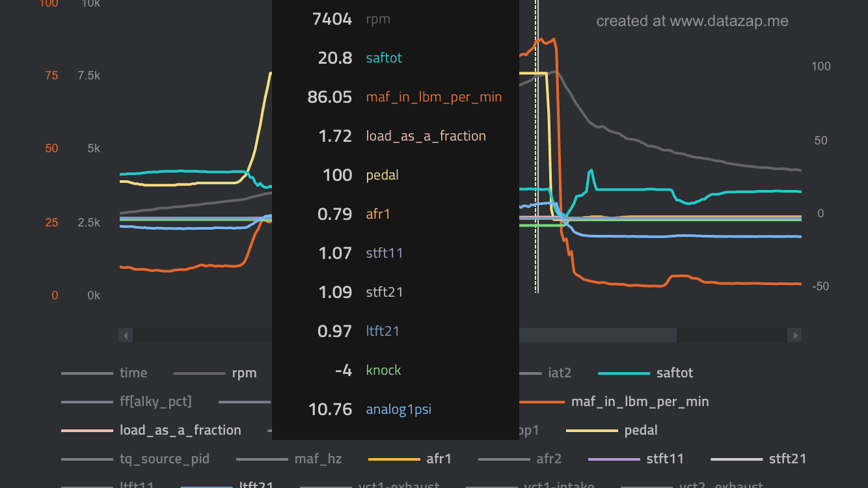Click the 0.97 ltft21 value in the tooltip
Viewport: 868px width, 488px height.
(x=335, y=331)
